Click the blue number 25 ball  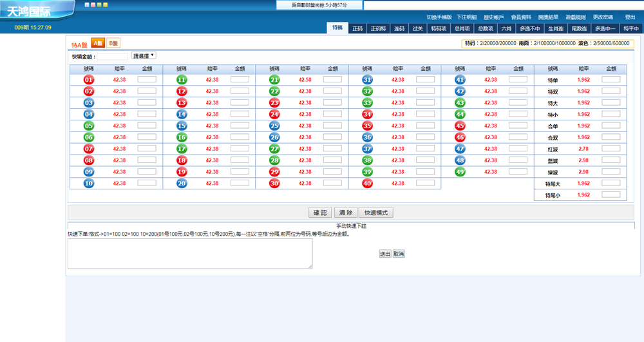[274, 126]
